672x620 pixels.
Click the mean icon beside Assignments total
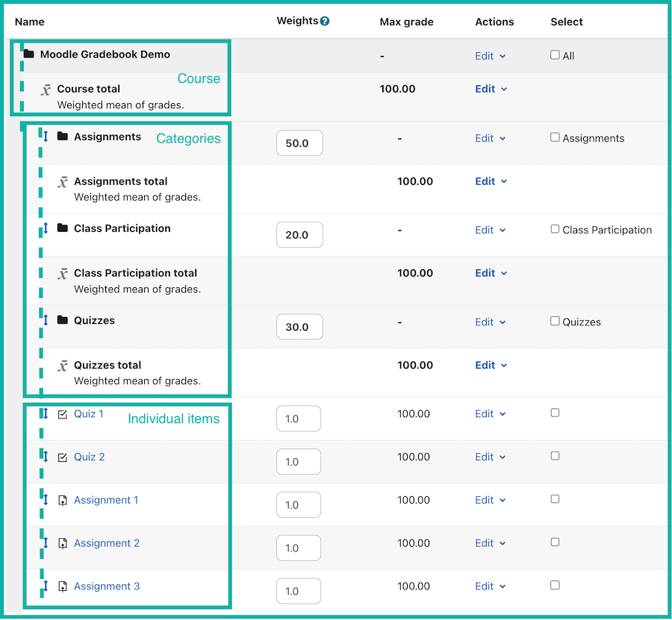pyautogui.click(x=63, y=182)
